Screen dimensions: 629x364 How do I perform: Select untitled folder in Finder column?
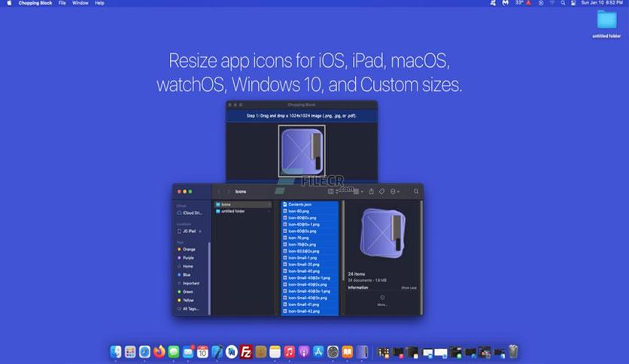click(243, 211)
